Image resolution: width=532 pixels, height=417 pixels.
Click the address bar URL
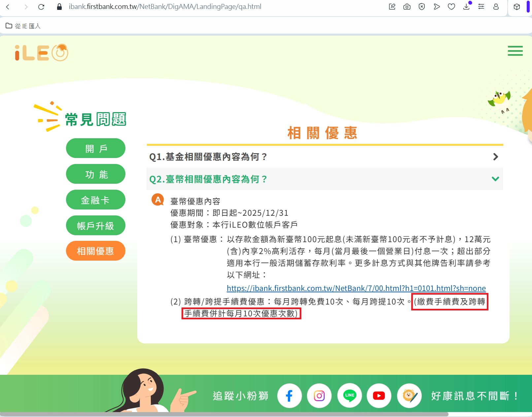click(165, 7)
